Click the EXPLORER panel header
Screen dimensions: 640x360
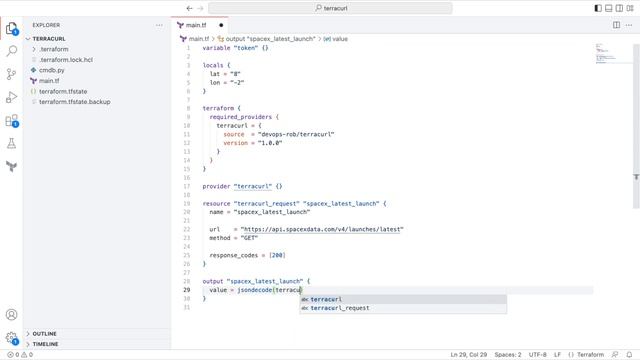pyautogui.click(x=46, y=25)
